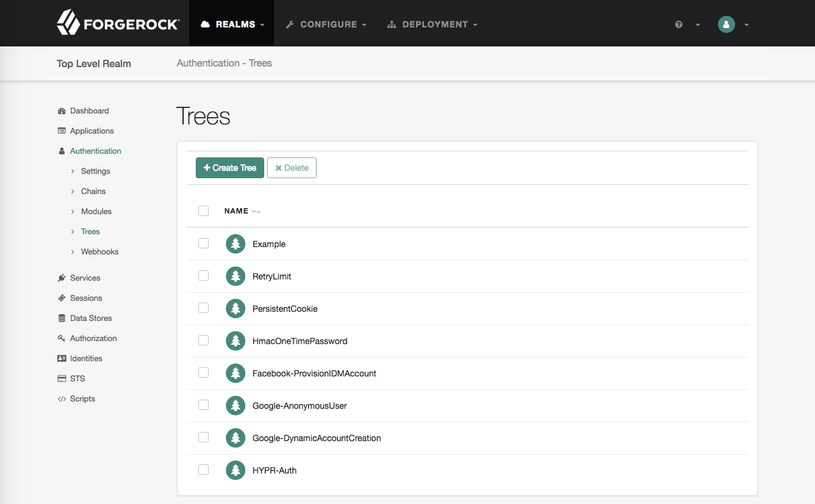Open the help menu dropdown caret
This screenshot has width=815, height=504.
point(698,25)
